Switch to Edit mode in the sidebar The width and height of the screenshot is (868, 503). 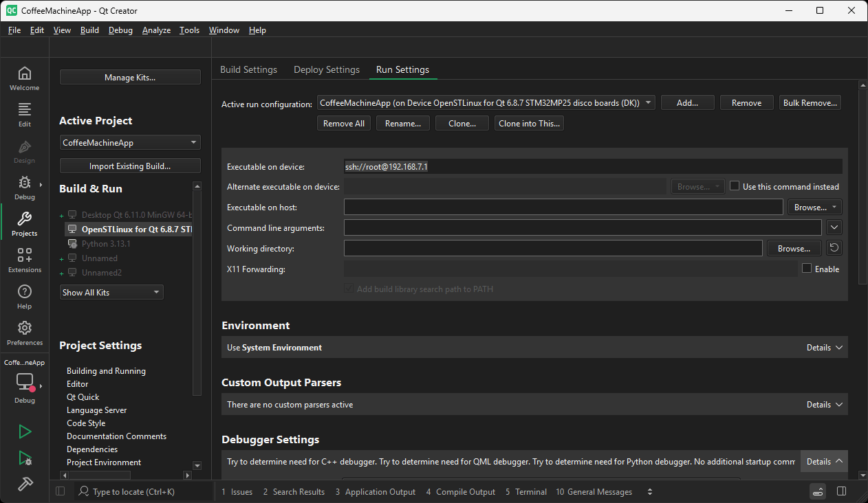point(24,113)
